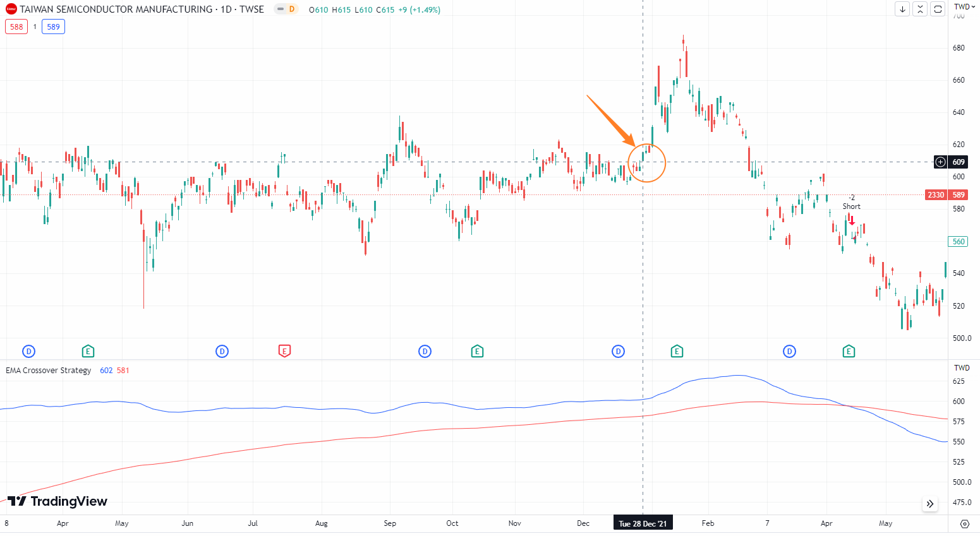Click the dividend D marker in mid-December
This screenshot has height=536, width=980.
[618, 351]
